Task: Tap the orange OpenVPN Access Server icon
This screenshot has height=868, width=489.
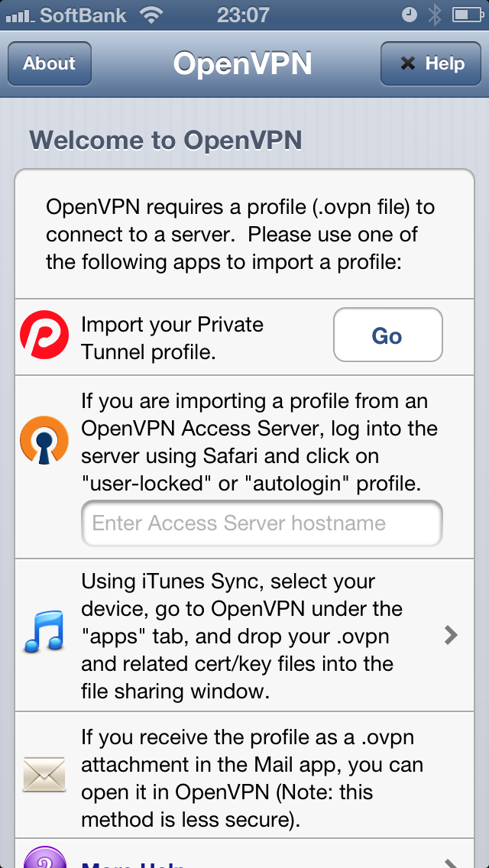Action: click(x=44, y=440)
